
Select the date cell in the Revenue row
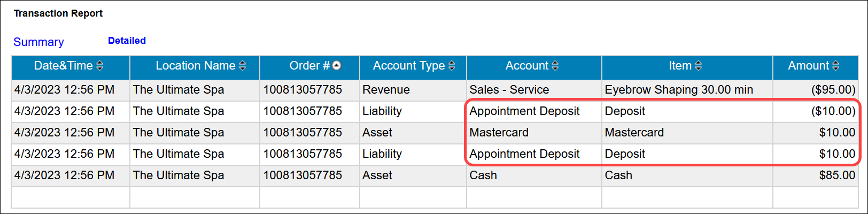(x=71, y=90)
